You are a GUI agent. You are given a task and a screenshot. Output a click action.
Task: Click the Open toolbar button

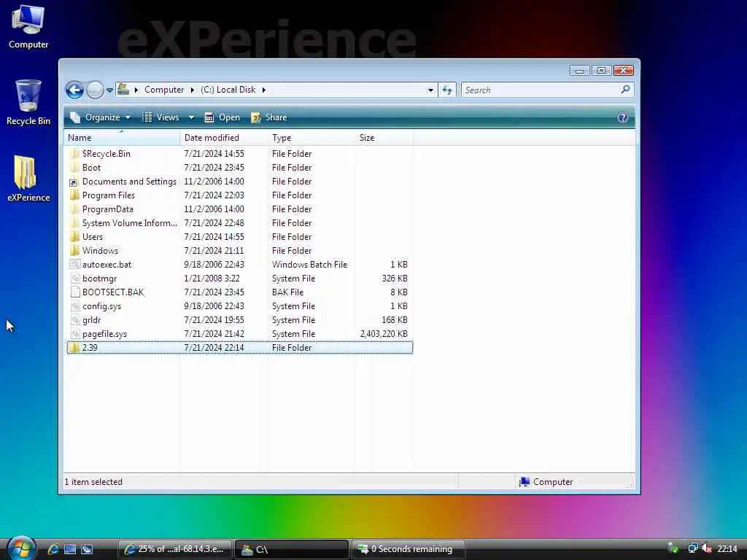click(222, 117)
